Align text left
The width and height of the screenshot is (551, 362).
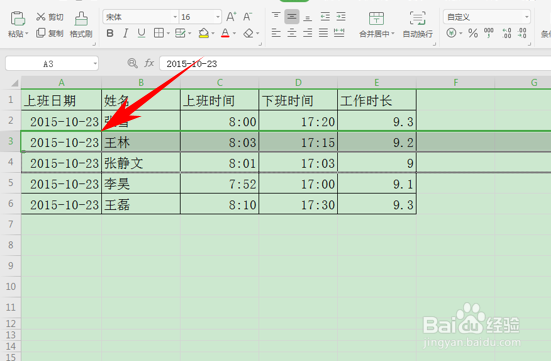(x=276, y=33)
